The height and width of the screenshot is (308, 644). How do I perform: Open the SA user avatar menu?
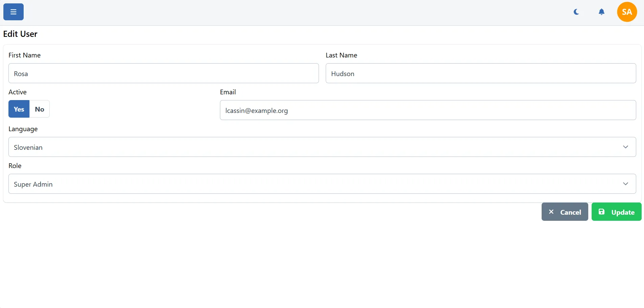pos(627,12)
